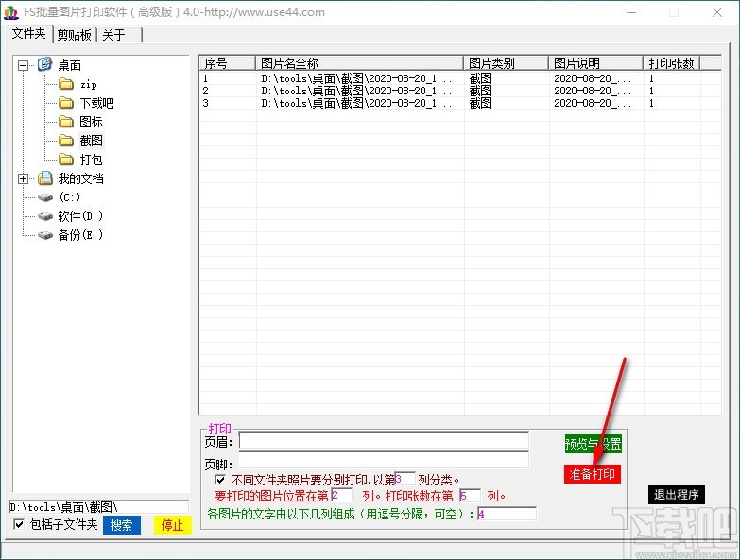Select the 我的文档 tree label
The height and width of the screenshot is (560, 740).
[x=81, y=178]
